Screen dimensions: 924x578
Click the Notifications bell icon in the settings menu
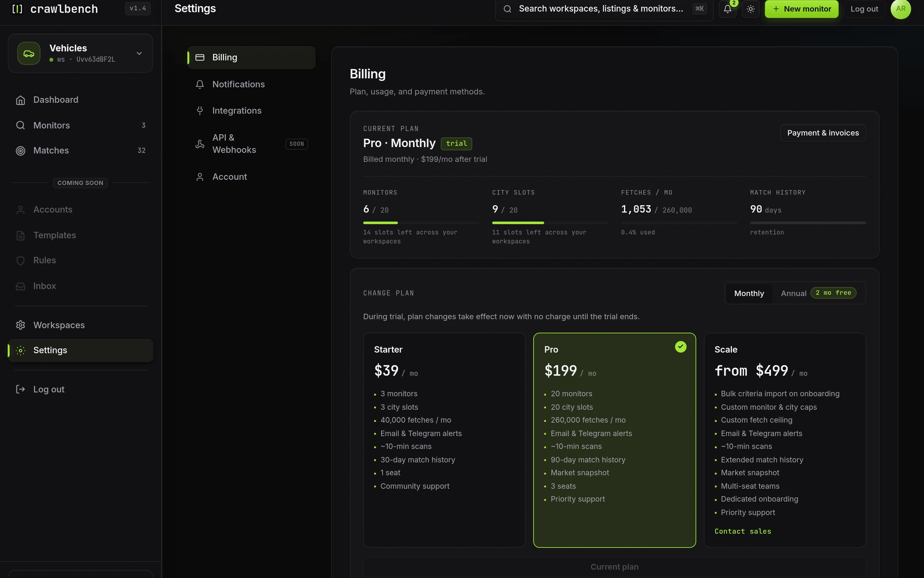point(200,84)
